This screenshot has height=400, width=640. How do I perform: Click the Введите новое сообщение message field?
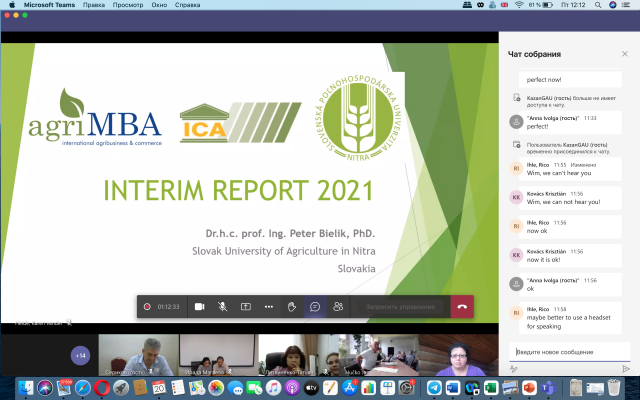[569, 352]
